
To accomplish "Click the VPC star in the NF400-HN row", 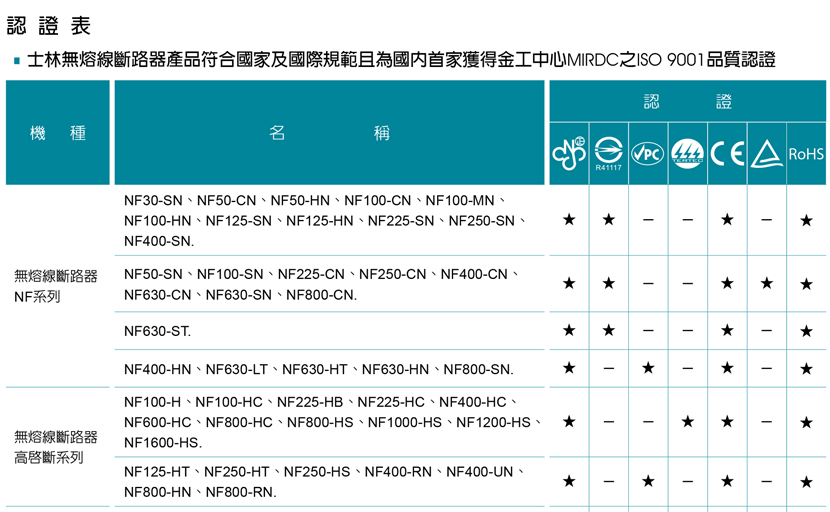I will tap(648, 367).
